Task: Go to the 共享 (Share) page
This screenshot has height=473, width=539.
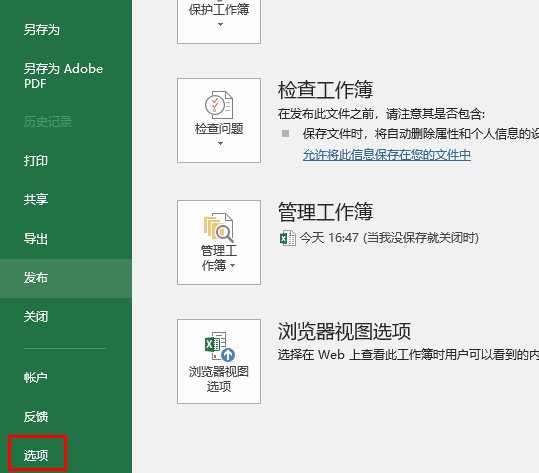Action: tap(35, 199)
